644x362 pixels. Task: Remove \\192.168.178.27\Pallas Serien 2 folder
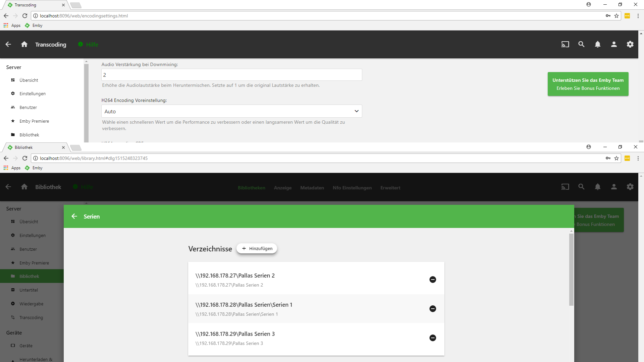(433, 280)
